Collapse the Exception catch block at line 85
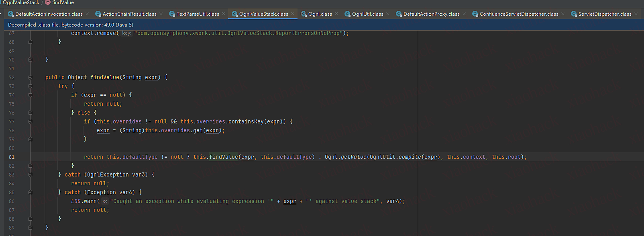Screen dimensions: 644x236 point(30,192)
